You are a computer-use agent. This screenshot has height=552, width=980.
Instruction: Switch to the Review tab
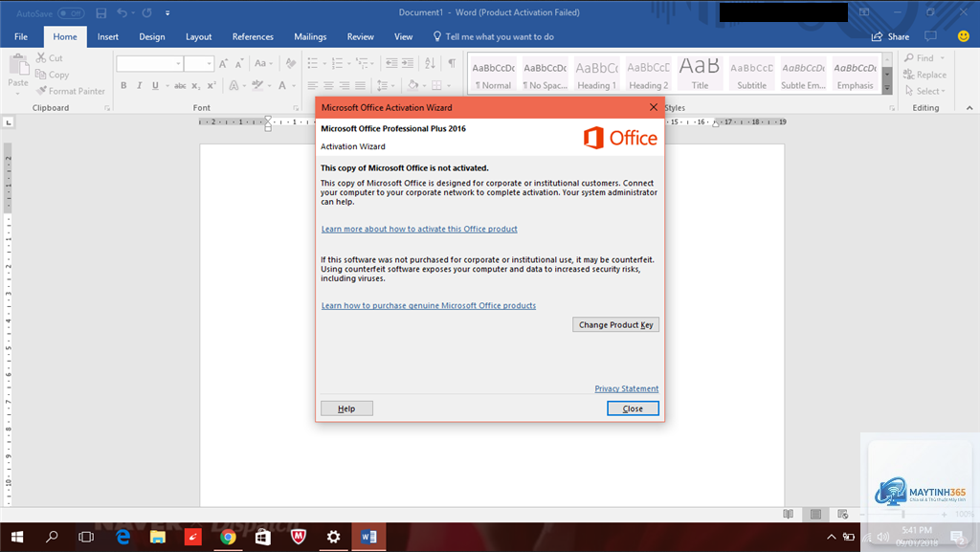pos(361,37)
